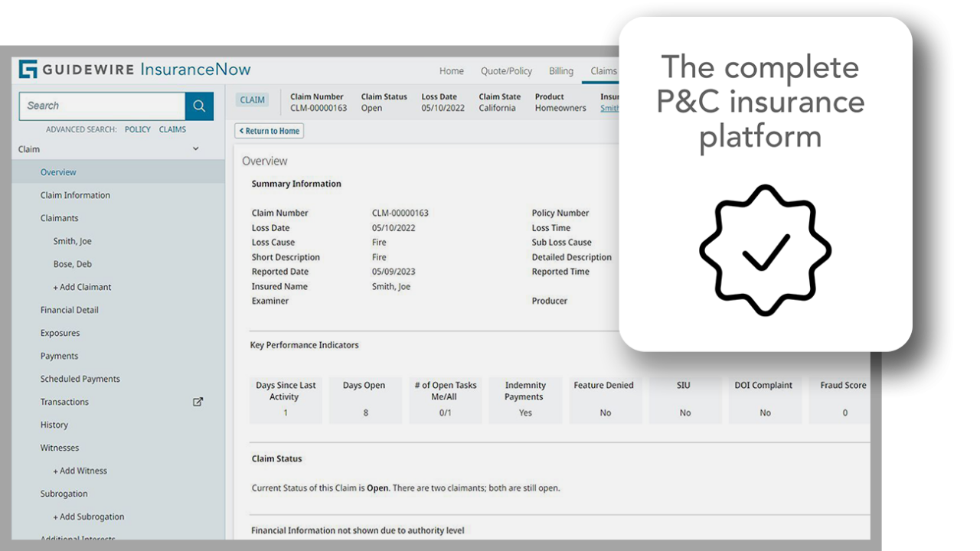Click SIU indicator tile
The height and width of the screenshot is (551, 980).
pyautogui.click(x=684, y=399)
